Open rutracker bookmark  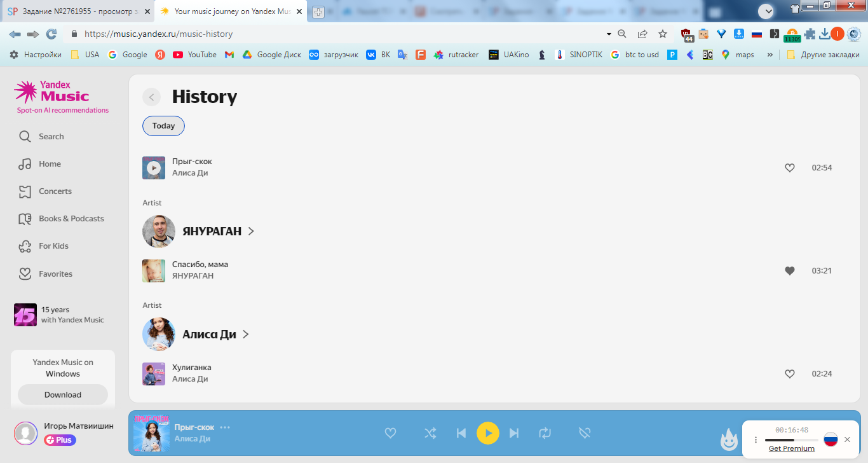456,55
